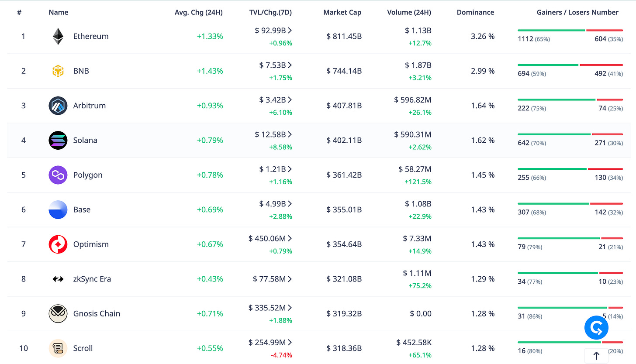Click Ethereum market cap $ 811.45B
Viewport: 636px width, 364px height.
click(x=344, y=36)
